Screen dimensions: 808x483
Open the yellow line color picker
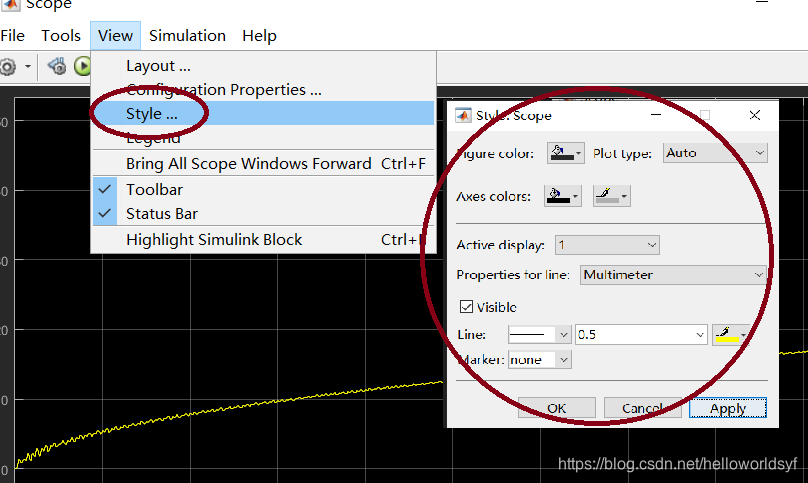(731, 335)
